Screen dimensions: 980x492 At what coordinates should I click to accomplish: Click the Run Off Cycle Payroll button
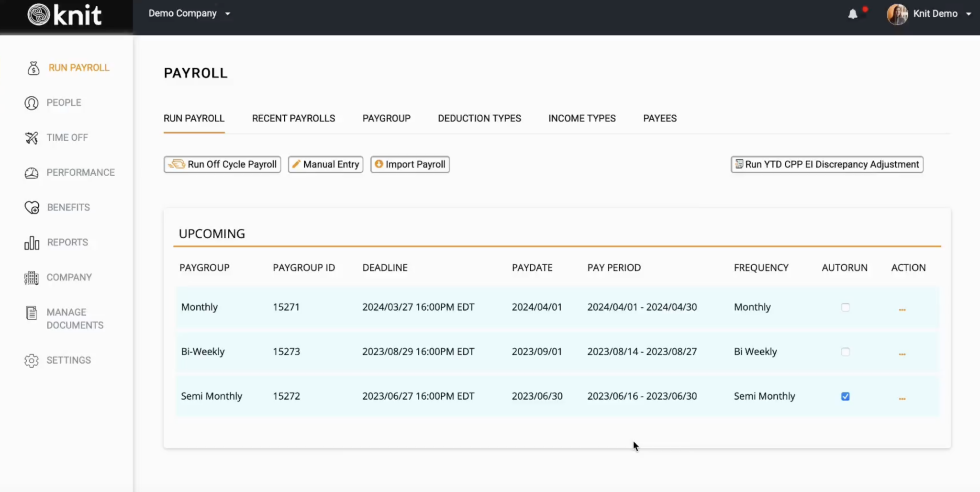pos(222,164)
